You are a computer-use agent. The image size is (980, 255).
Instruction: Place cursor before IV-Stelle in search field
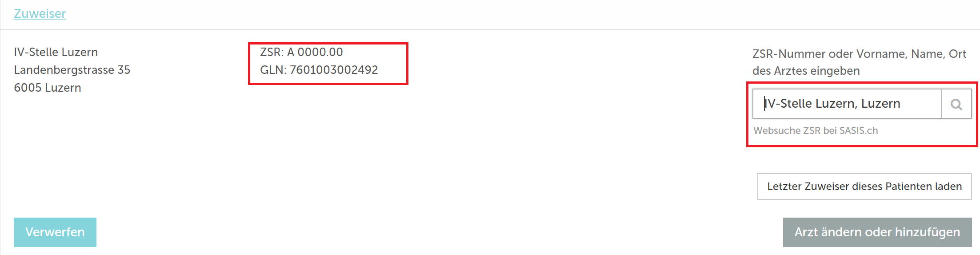pos(764,104)
